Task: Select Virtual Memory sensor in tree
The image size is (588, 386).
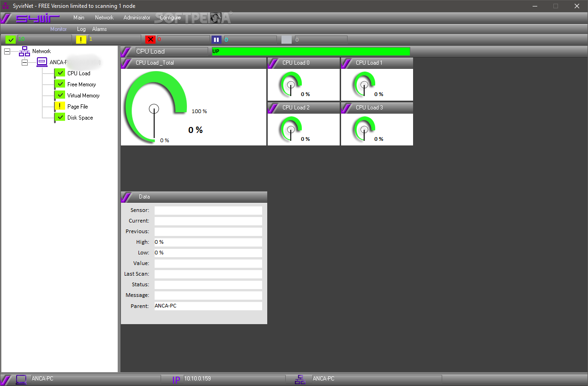Action: point(84,96)
